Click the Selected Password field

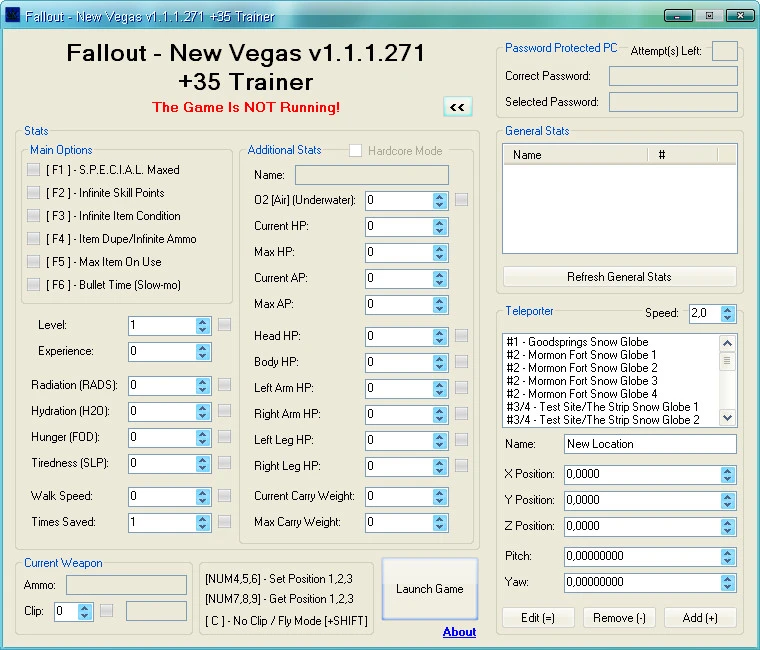[x=673, y=102]
